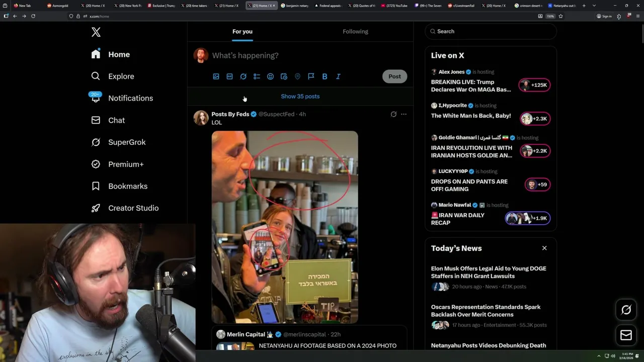The image size is (644, 362).
Task: Open a new browser tab with the plus button
Action: [x=584, y=6]
